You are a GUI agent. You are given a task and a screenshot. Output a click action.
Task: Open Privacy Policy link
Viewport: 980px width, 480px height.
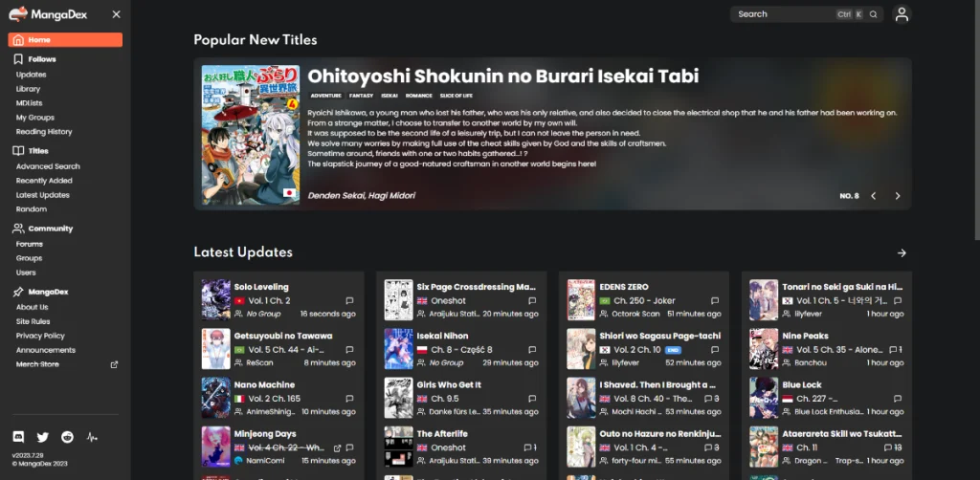(40, 336)
